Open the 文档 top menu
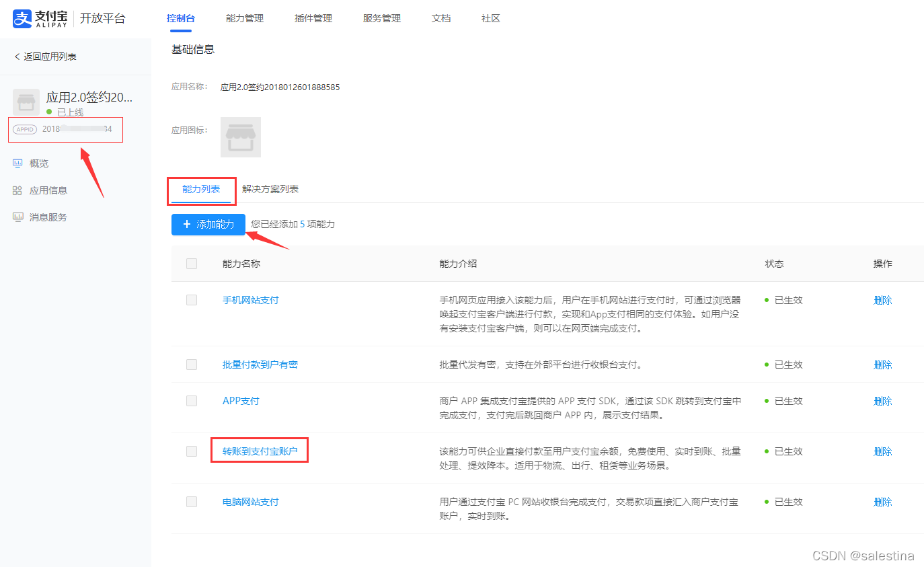924x567 pixels. [441, 18]
